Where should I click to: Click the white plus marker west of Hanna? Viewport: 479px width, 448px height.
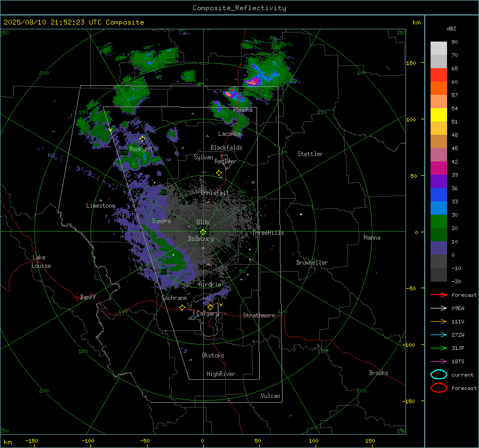click(x=301, y=214)
